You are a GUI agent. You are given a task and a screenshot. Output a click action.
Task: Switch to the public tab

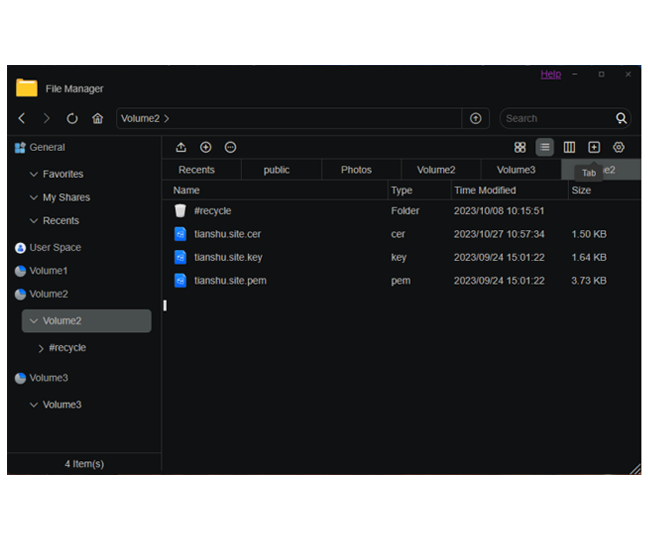277,170
